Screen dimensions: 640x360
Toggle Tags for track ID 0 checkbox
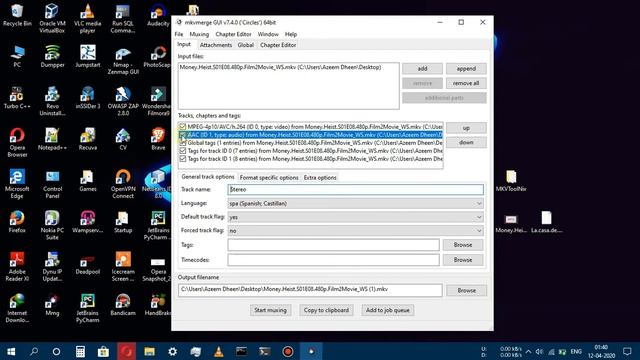click(183, 151)
